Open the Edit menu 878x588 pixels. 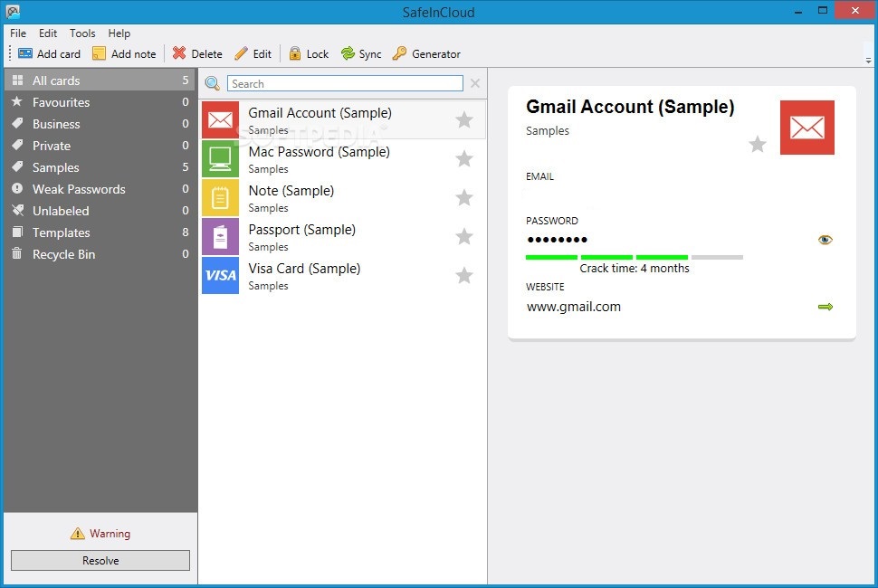[x=48, y=33]
